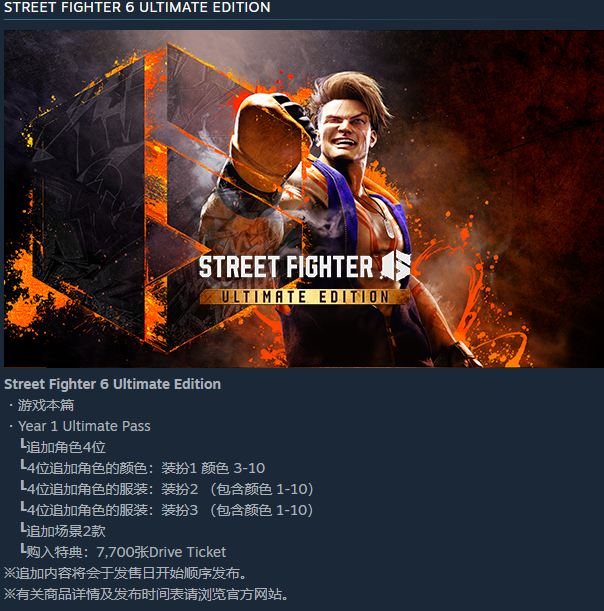Click the 官方网站 schedule note line
The width and height of the screenshot is (604, 611).
click(147, 594)
